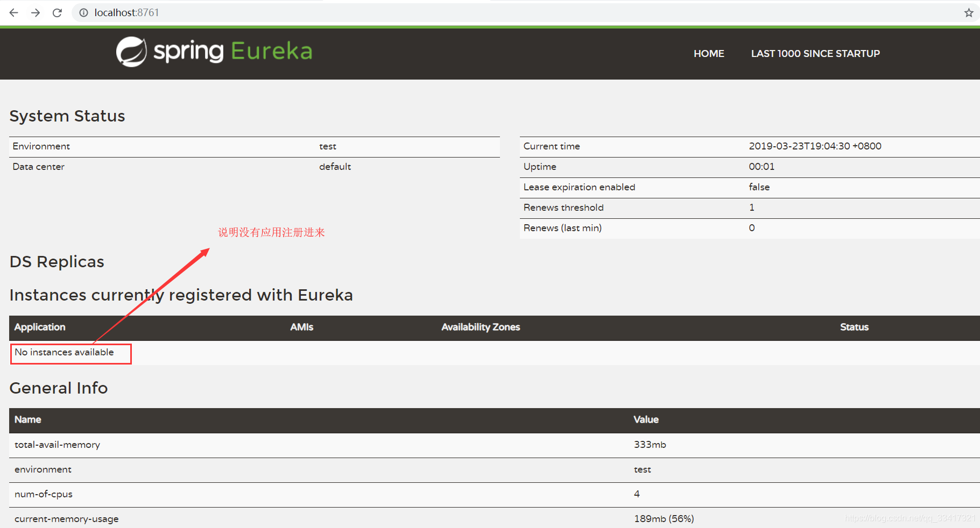Screen dimensions: 980x528
Task: Click the Renews threshold label
Action: [x=563, y=208]
